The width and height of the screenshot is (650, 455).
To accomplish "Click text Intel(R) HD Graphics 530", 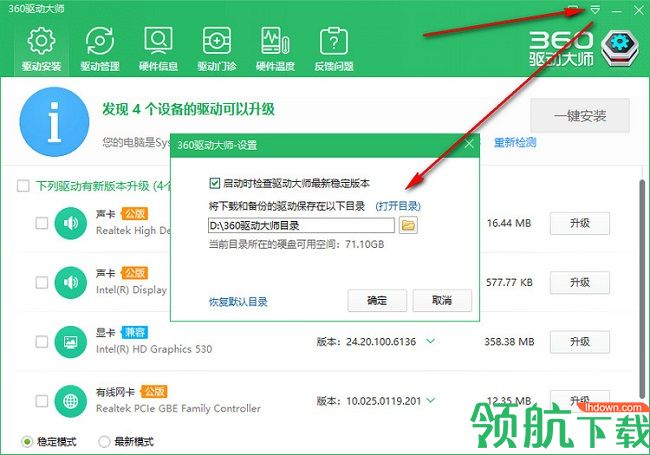I will click(x=154, y=349).
